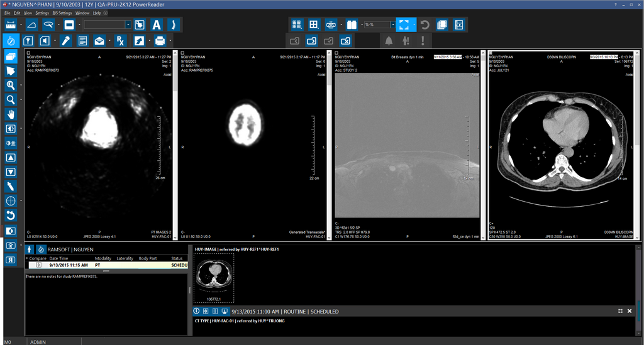Image resolution: width=644 pixels, height=345 pixels.
Task: Click the cine playback filmstrip icon
Action: tap(458, 25)
